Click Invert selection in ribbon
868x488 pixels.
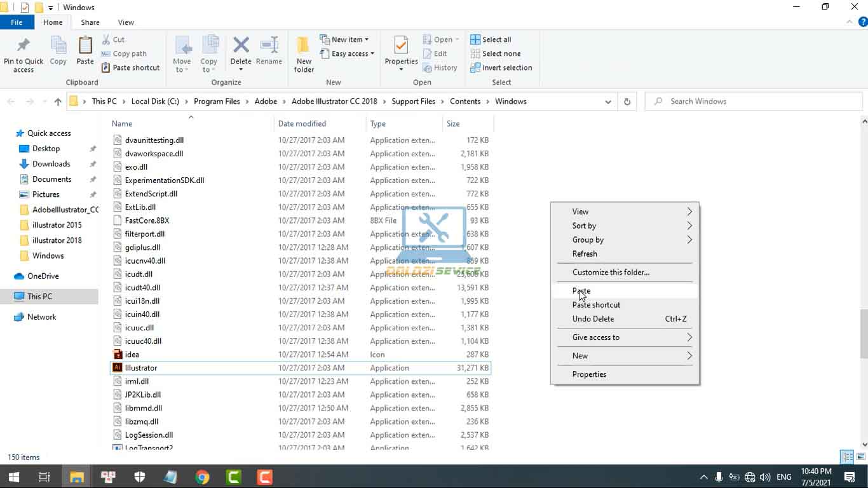point(501,68)
